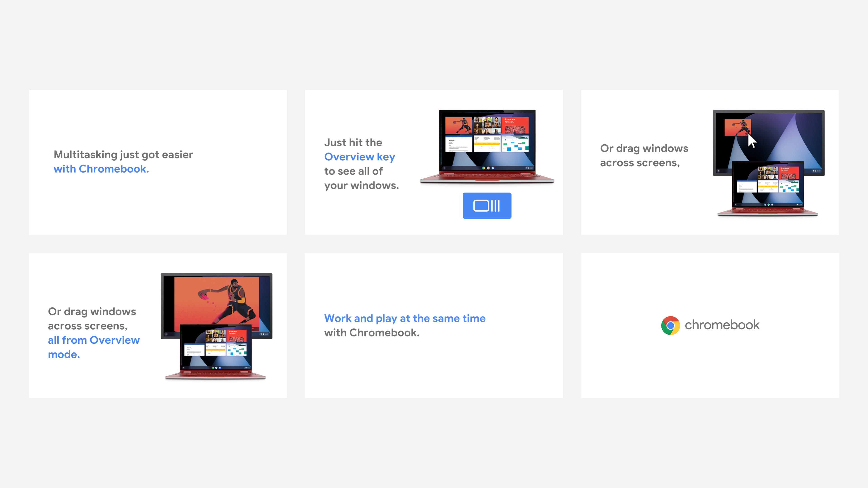Image resolution: width=868 pixels, height=488 pixels.
Task: Click Chrome icon in laptop shelf, Overview card
Action: click(x=483, y=168)
